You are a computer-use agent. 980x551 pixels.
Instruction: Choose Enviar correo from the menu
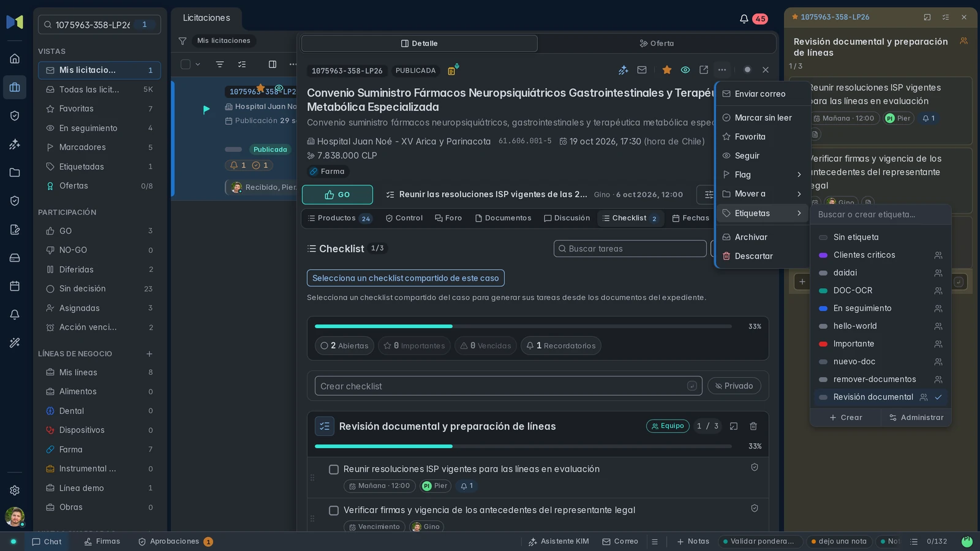tap(763, 94)
